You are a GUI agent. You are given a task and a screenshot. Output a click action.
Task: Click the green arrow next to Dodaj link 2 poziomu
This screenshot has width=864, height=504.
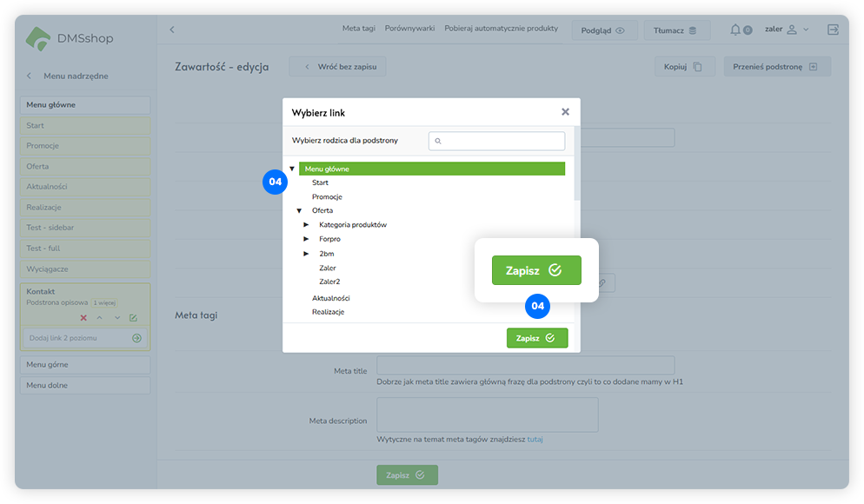tap(136, 338)
